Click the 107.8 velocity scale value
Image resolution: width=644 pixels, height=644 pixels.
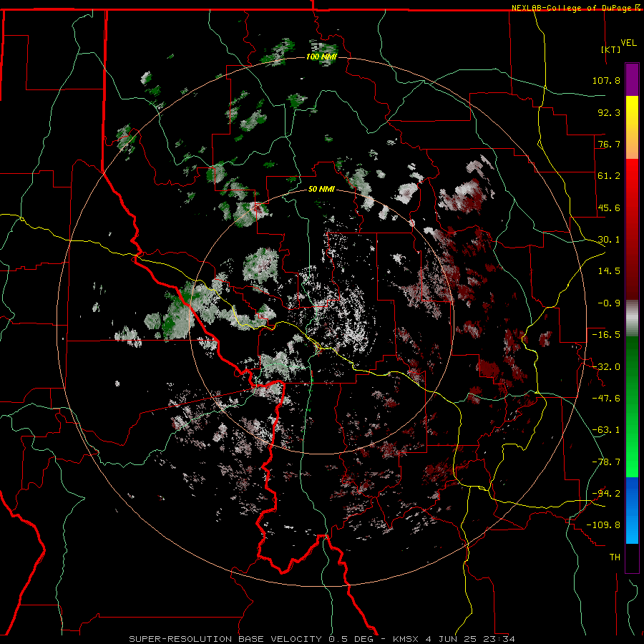[606, 80]
